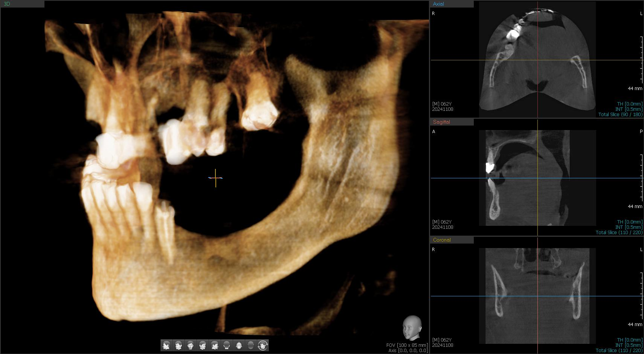Click the 'FOV [100 x 85 mm]' text
The image size is (644, 354).
point(407,345)
